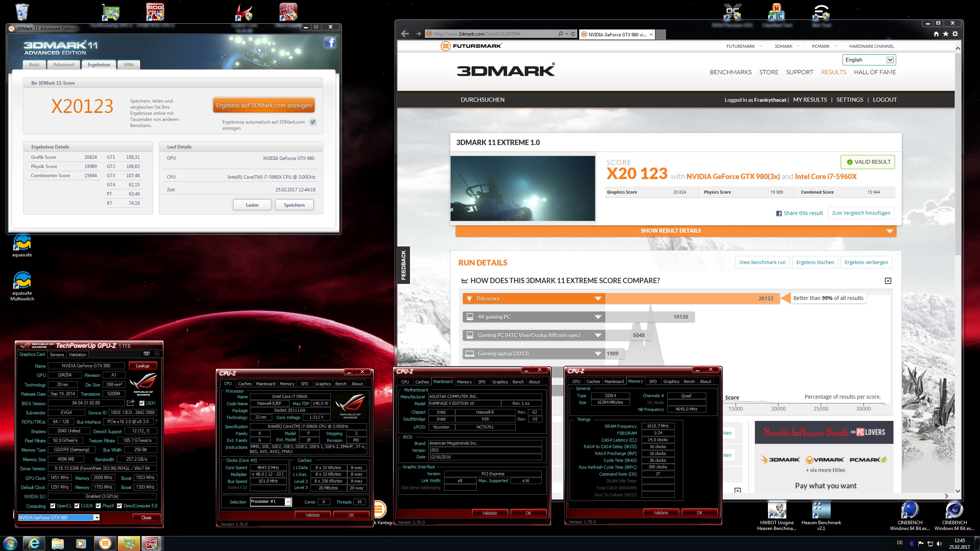Click the Speichern button
Image resolution: width=980 pixels, height=551 pixels.
pos(294,205)
